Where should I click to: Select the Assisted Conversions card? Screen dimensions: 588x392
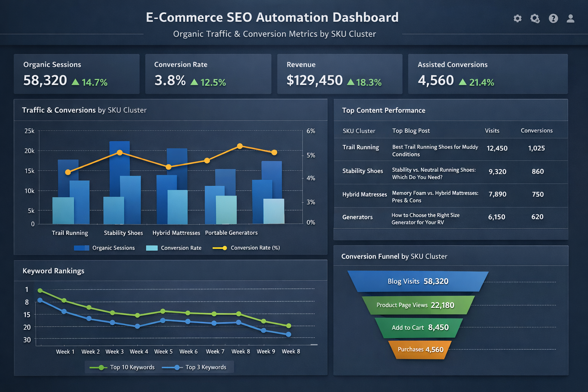click(488, 74)
